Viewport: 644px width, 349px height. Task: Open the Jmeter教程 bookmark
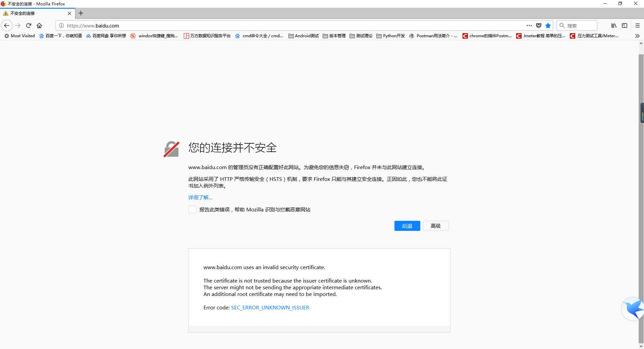click(541, 36)
